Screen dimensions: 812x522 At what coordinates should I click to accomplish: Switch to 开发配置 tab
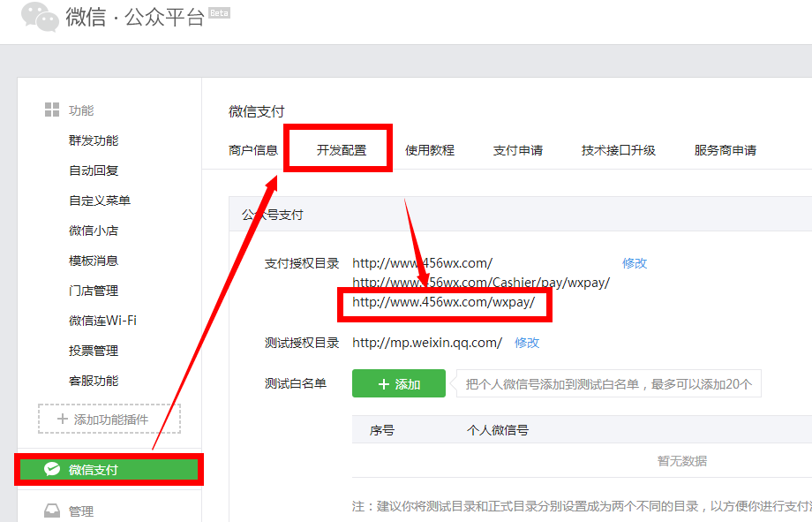(x=342, y=150)
